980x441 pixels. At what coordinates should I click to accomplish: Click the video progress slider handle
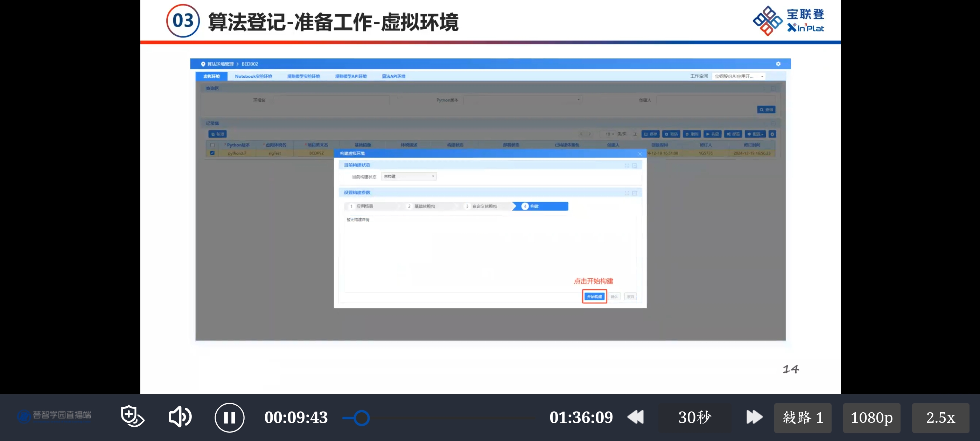point(362,418)
